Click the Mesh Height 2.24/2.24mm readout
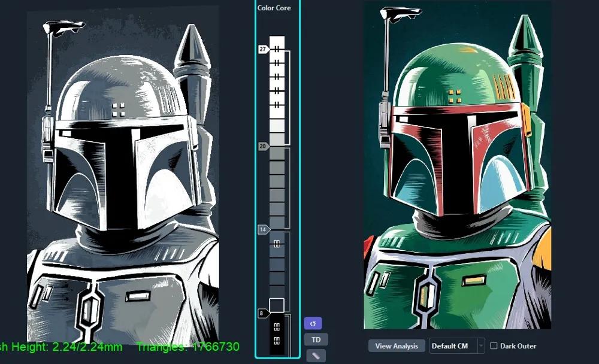This screenshot has height=364, width=599. point(61,347)
